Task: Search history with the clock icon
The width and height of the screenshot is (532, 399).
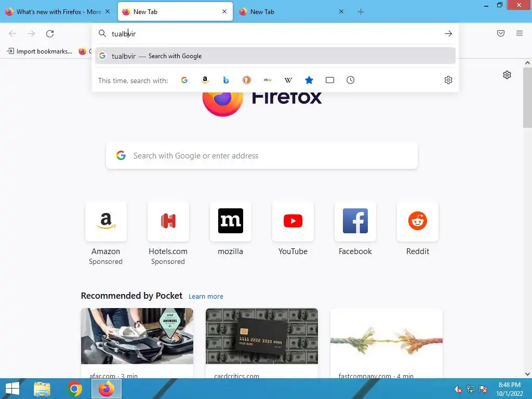Action: point(351,80)
